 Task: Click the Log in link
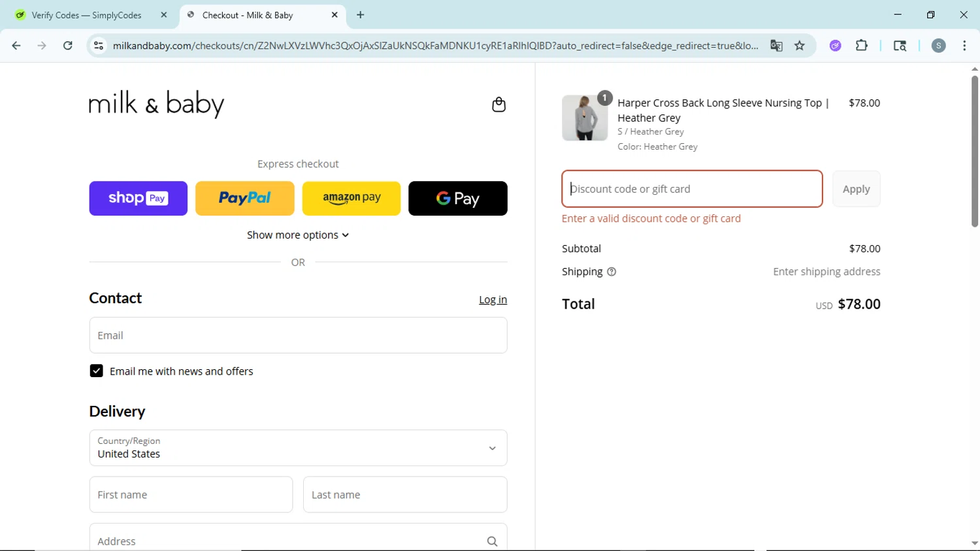click(493, 300)
